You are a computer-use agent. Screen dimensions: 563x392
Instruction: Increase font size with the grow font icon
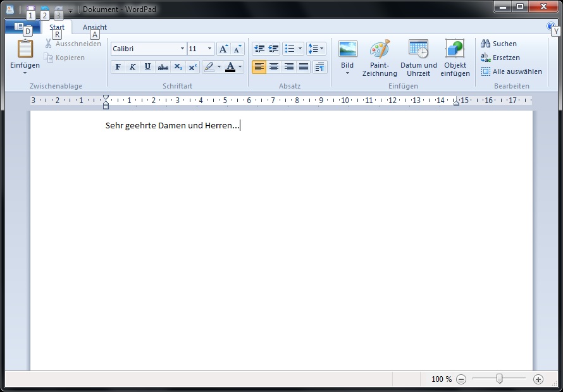[x=223, y=49]
